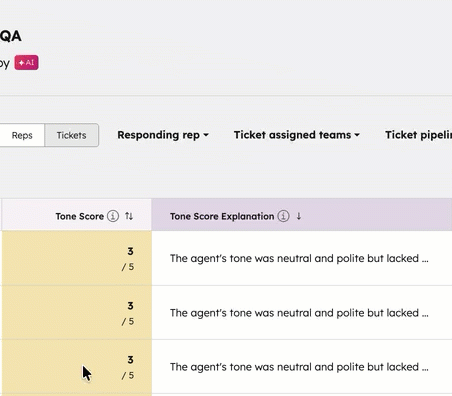Select third row tone score 3/5
Image resolution: width=452 pixels, height=396 pixels.
tap(77, 367)
